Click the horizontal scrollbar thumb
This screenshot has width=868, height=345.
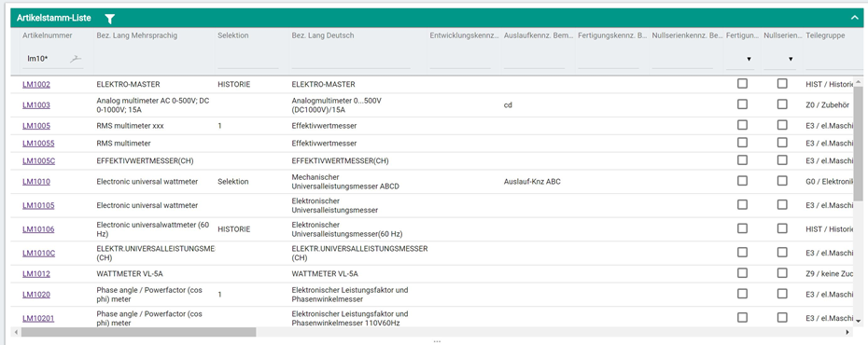point(138,332)
